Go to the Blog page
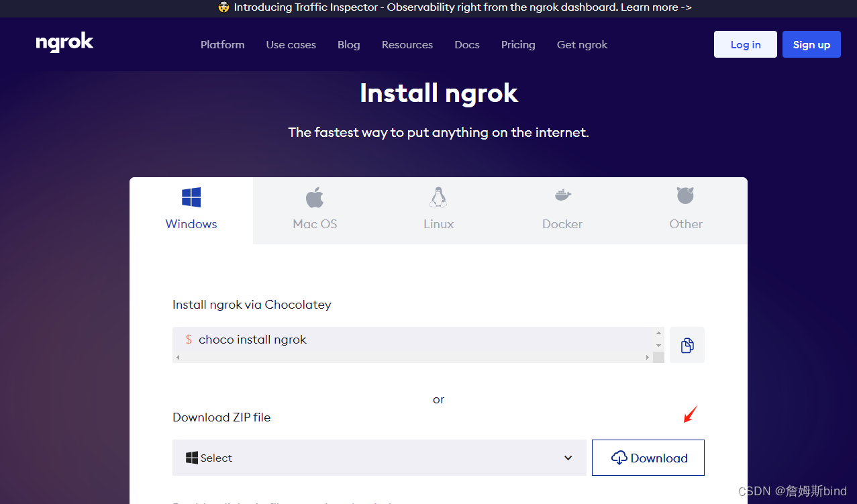Viewport: 857px width, 504px height. [x=348, y=45]
